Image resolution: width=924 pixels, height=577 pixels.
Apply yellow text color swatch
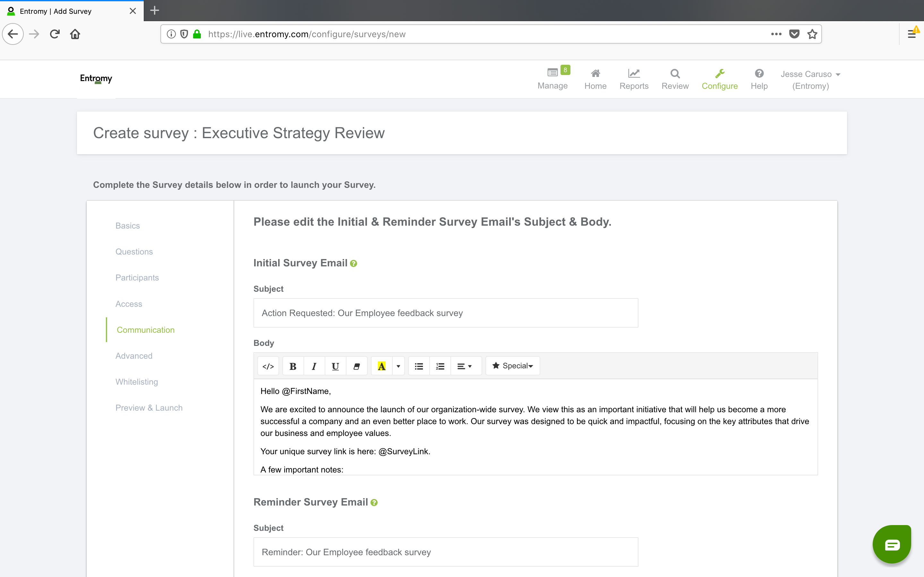[382, 365]
